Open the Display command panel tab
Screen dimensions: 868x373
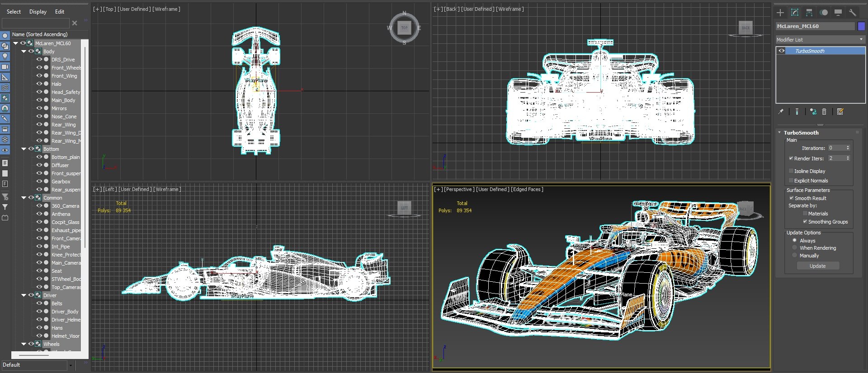pos(838,13)
